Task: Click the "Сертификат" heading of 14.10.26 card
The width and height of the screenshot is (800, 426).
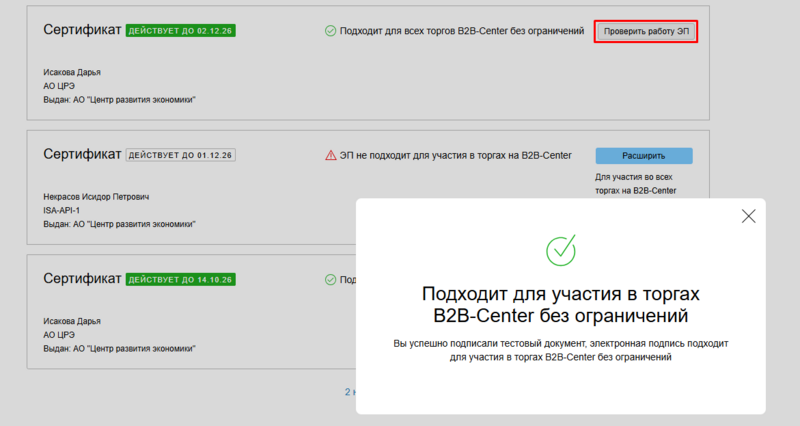Action: pos(82,279)
